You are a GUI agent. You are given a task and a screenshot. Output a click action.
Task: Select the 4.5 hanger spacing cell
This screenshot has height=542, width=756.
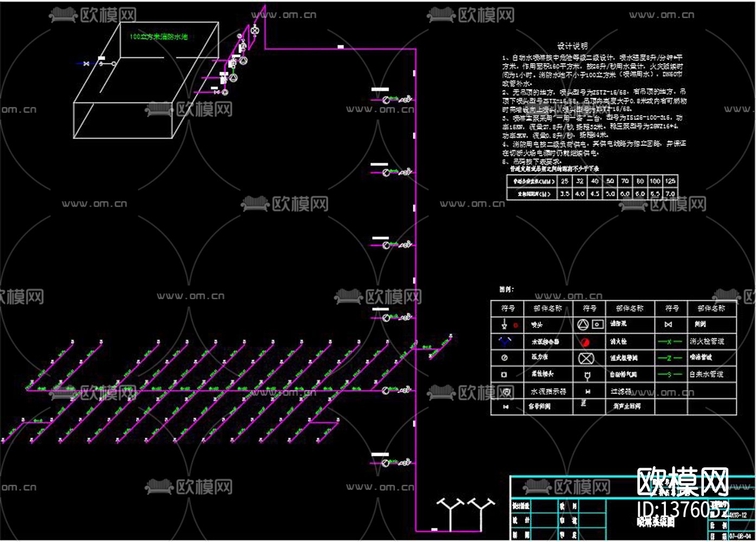[595, 193]
